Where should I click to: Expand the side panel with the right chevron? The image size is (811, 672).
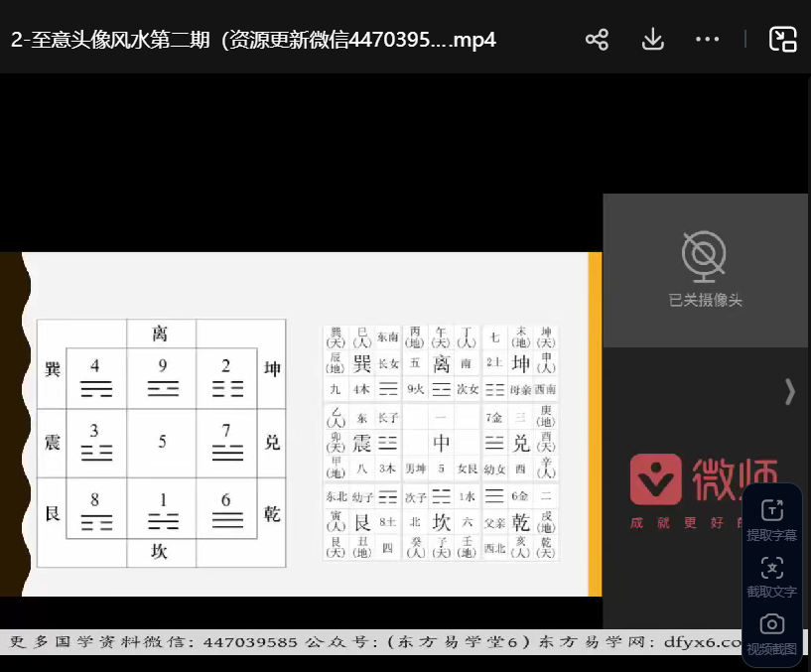790,392
